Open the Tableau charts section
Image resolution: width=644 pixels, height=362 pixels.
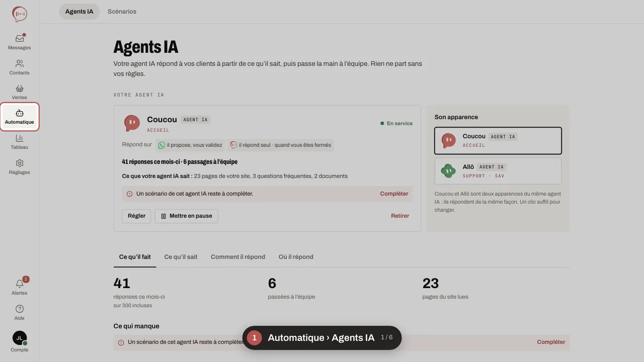(20, 142)
